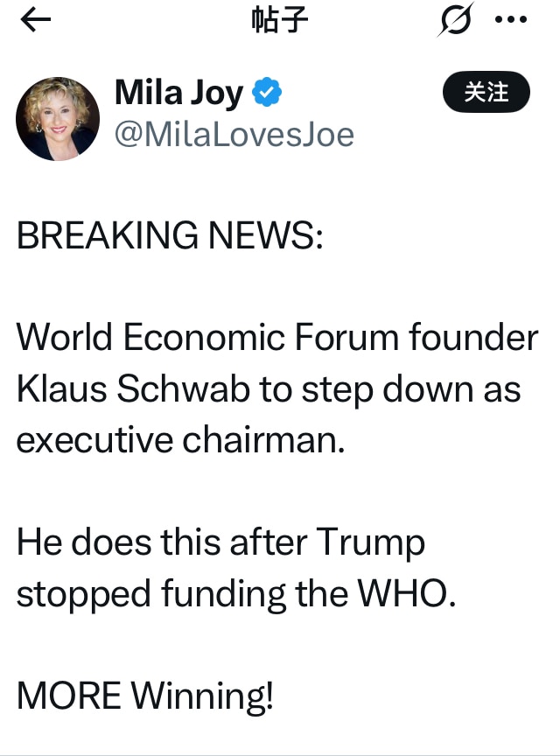Tap the back arrow
The height and width of the screenshot is (756, 560).
point(36,21)
